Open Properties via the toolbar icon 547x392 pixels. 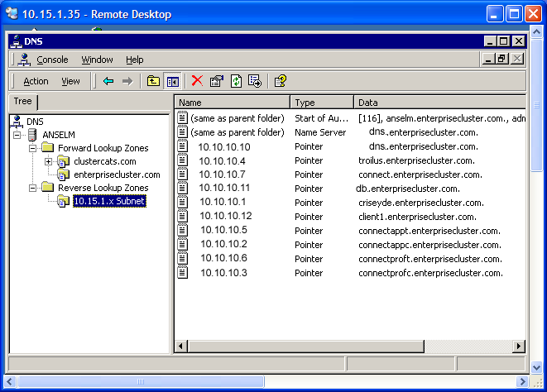(217, 81)
